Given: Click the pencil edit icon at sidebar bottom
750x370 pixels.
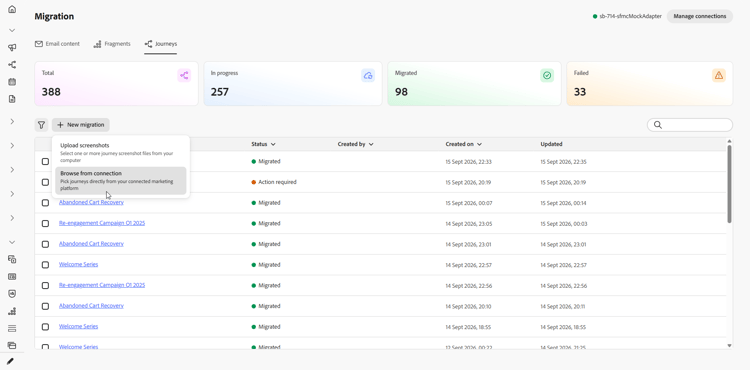Looking at the screenshot, I should click(x=10, y=361).
